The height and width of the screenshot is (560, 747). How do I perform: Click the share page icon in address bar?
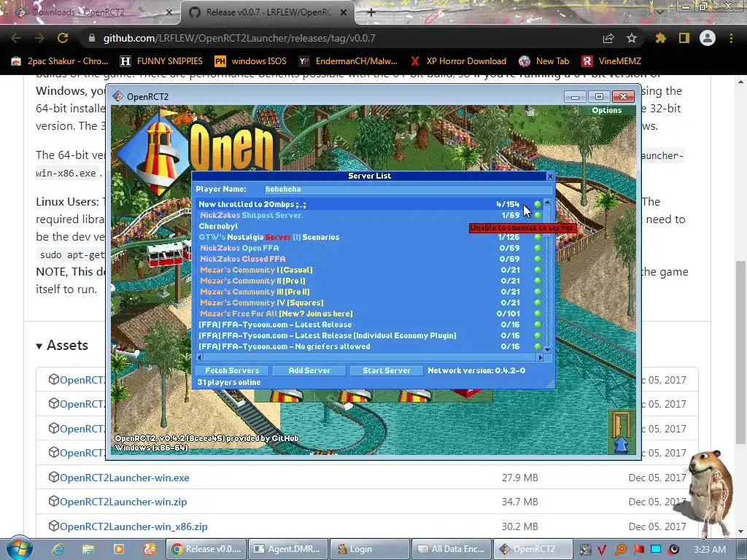608,38
